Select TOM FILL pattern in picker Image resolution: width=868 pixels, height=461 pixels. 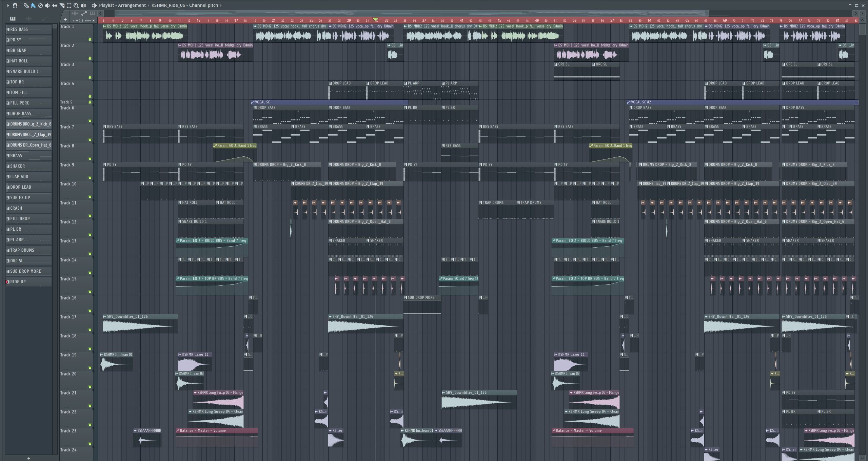click(x=29, y=93)
